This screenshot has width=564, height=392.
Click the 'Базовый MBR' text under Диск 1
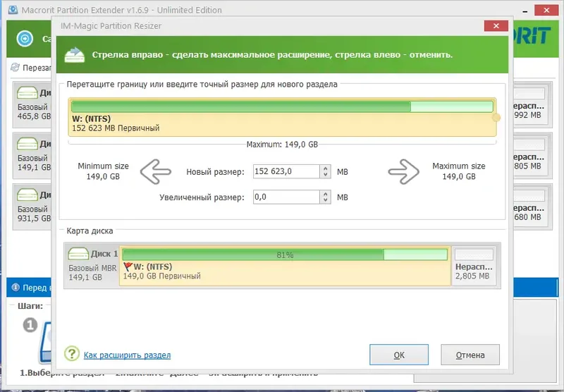point(92,269)
